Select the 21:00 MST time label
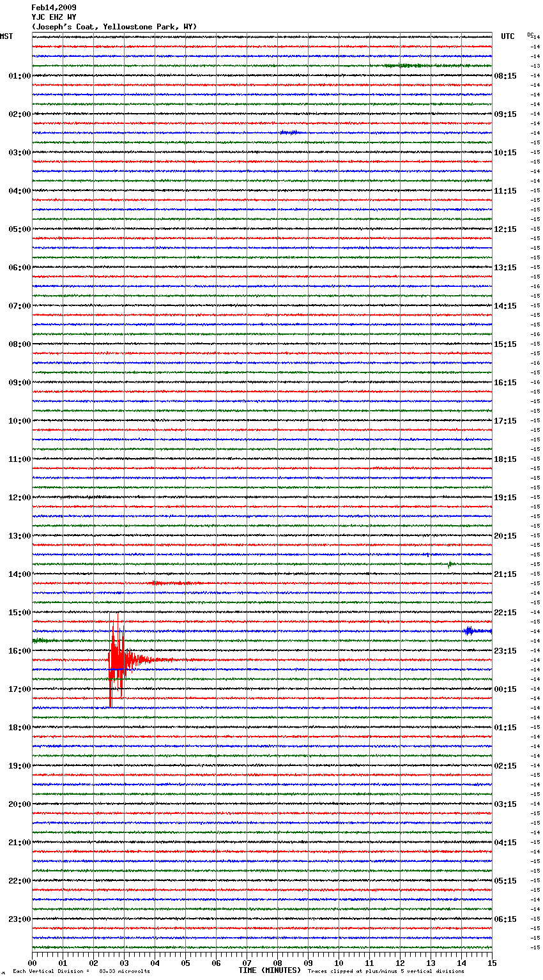Screen dimensions: 543x980 click(19, 843)
